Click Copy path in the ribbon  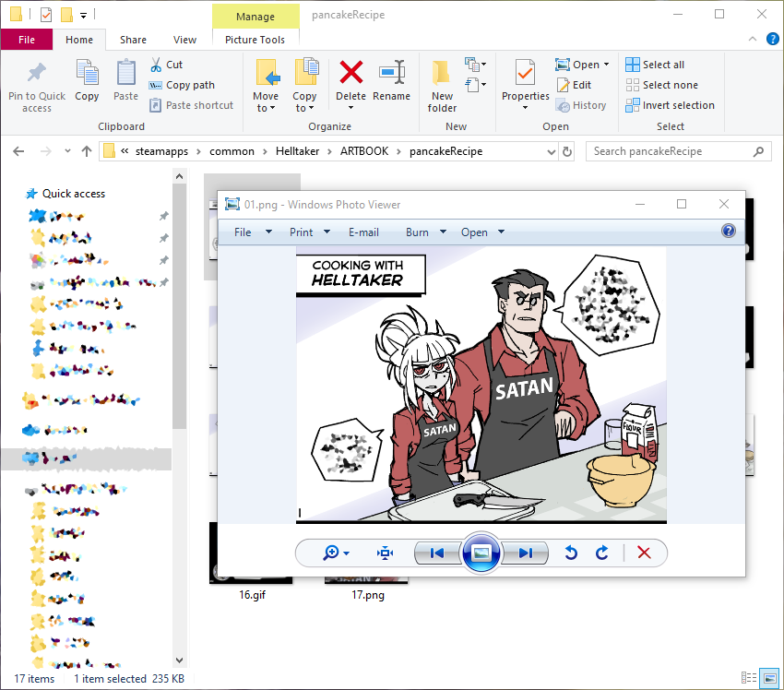coord(182,85)
